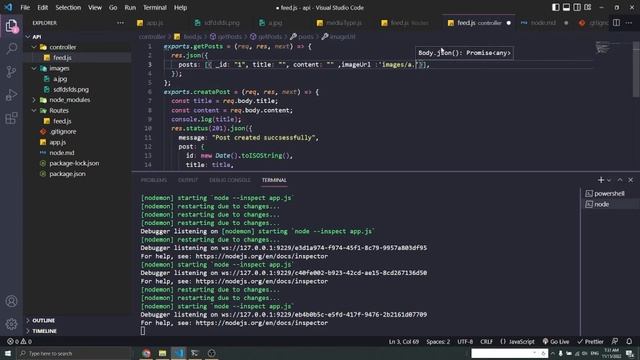Open the new terminal launch profile dropdown
This screenshot has height=360, width=640.
609,180
